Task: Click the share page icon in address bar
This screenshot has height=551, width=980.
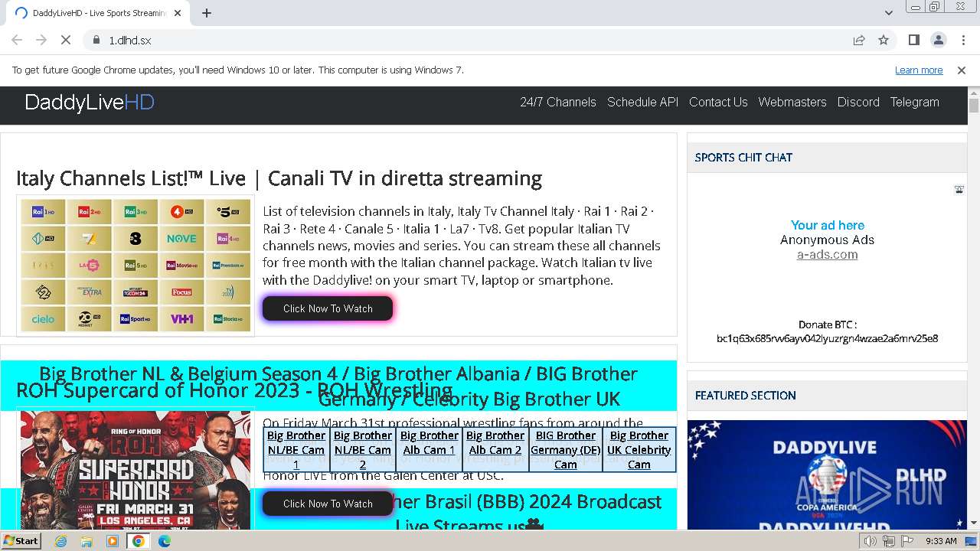Action: [859, 40]
